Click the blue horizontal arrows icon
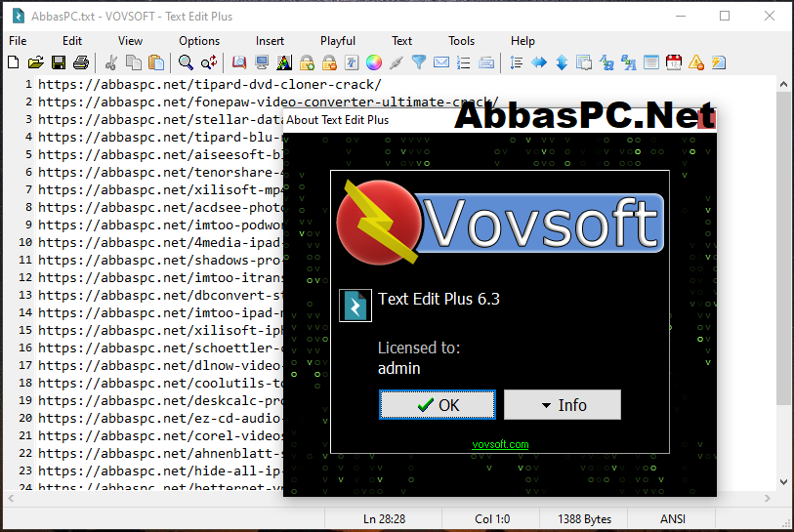794x532 pixels. pyautogui.click(x=539, y=62)
